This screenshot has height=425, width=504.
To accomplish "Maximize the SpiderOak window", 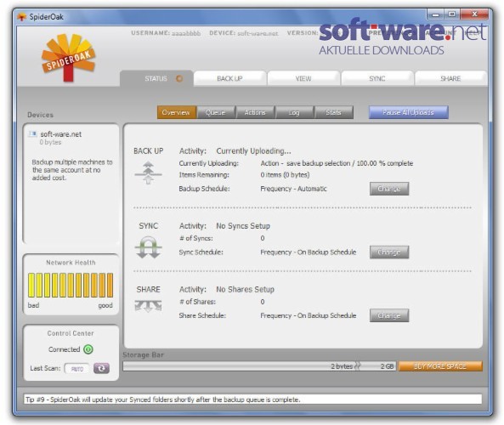I will [452, 14].
